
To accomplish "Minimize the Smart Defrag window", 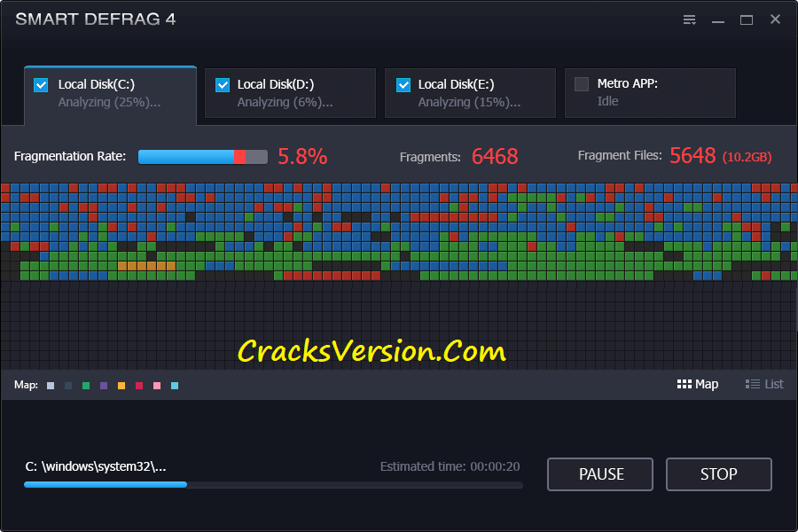I will pos(718,21).
